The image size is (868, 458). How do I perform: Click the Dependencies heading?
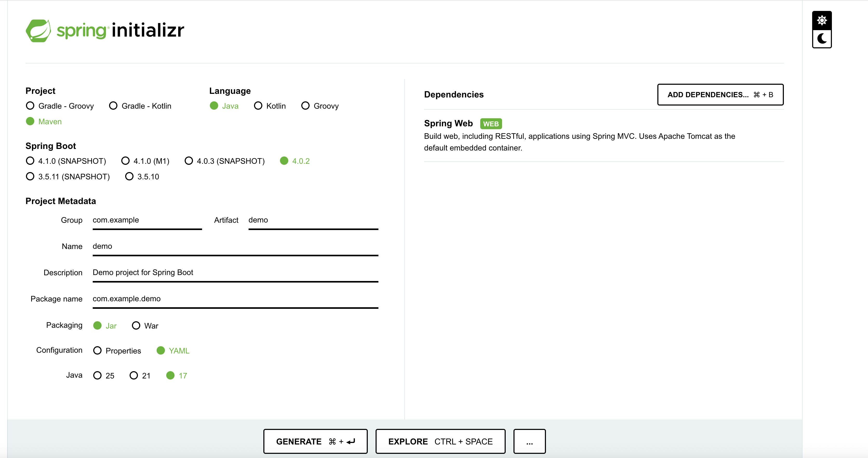point(453,94)
